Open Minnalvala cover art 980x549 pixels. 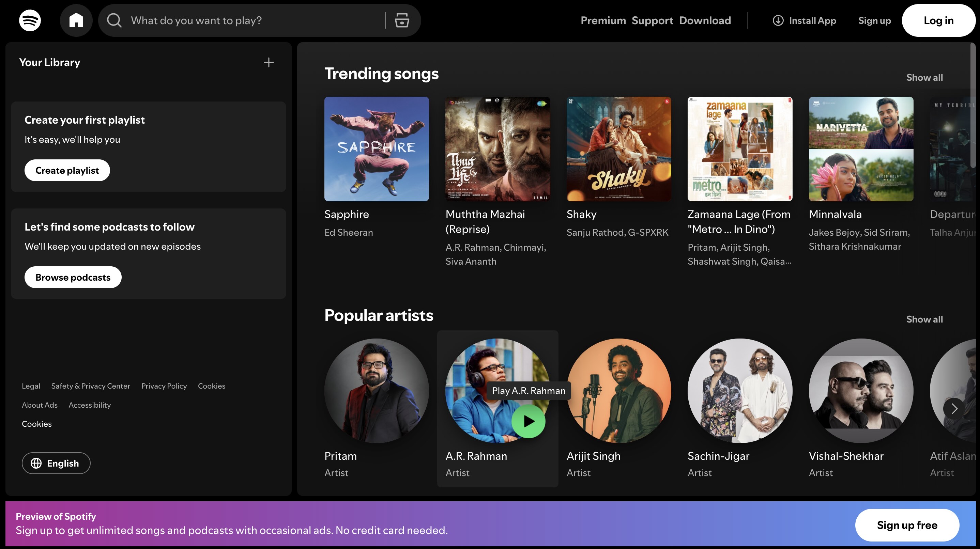[861, 149]
